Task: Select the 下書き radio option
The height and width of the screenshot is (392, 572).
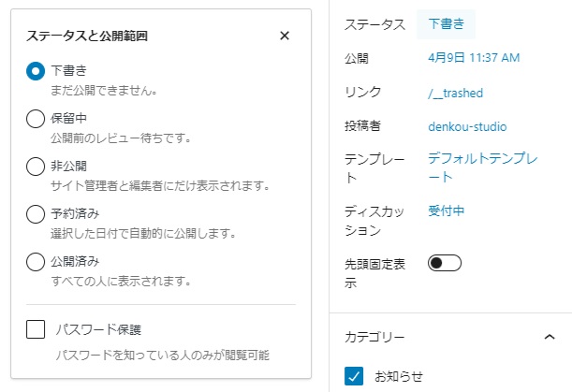Action: 36,71
